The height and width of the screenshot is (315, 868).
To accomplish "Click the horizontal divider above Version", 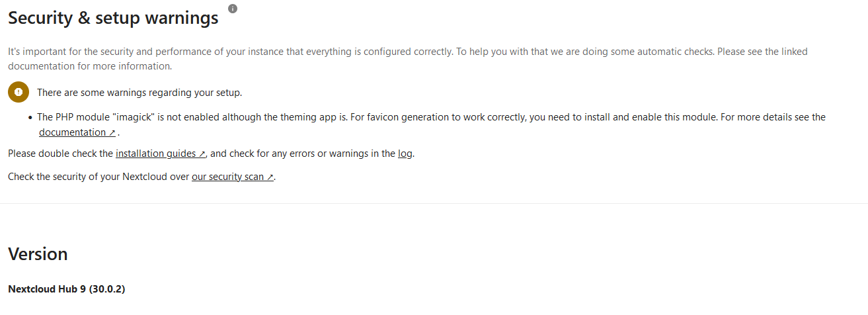I will 434,203.
